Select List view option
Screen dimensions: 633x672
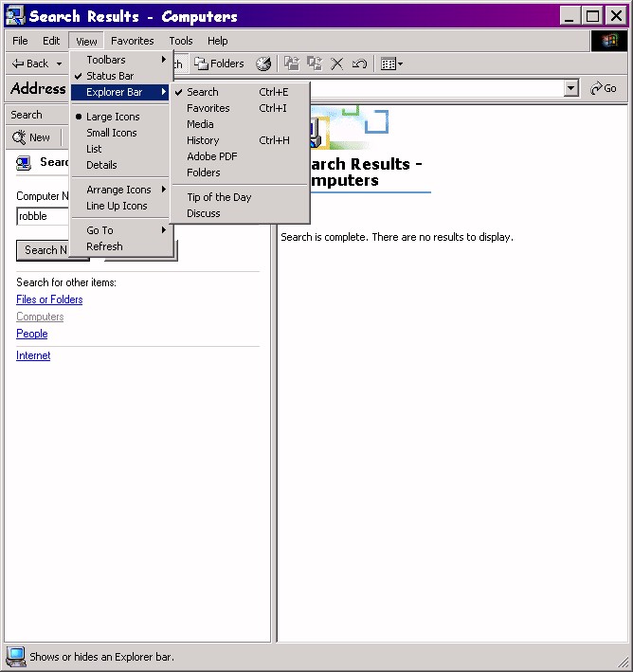(120, 149)
